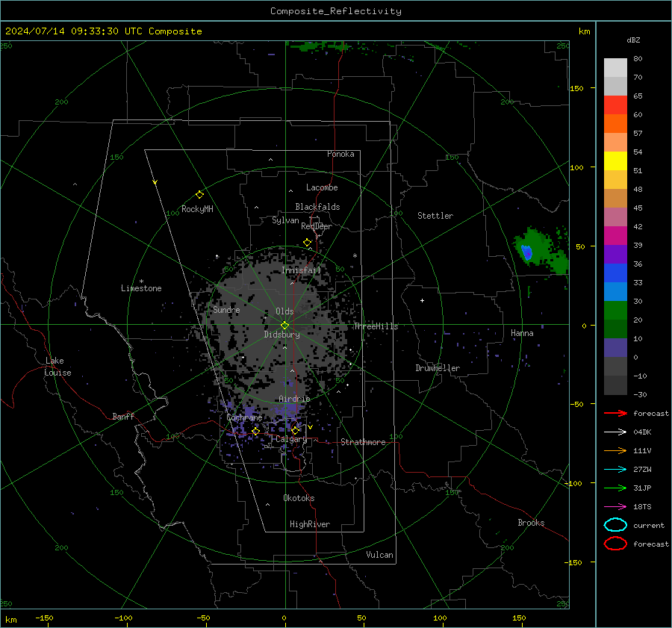Click the yellow diamond marker beside RockyMH
This screenshot has height=628, width=672.
199,195
